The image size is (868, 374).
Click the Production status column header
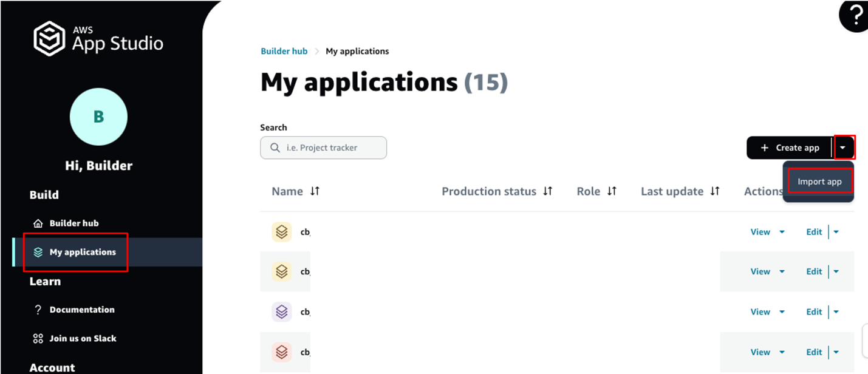[489, 191]
